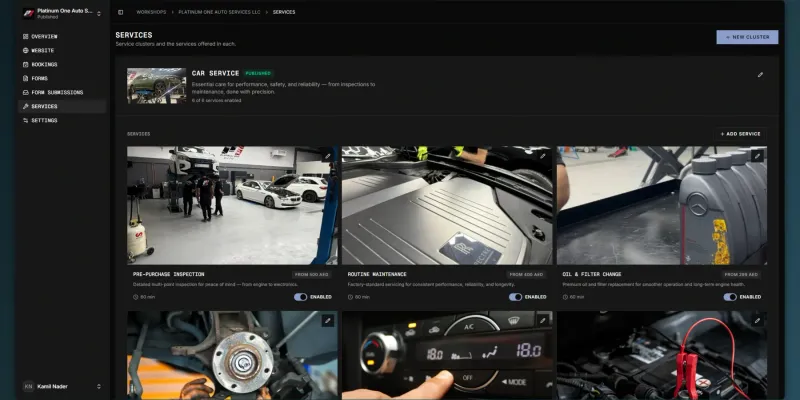Edit the Oil & Filter Change pencil icon
Image resolution: width=800 pixels, height=400 pixels.
(x=757, y=156)
